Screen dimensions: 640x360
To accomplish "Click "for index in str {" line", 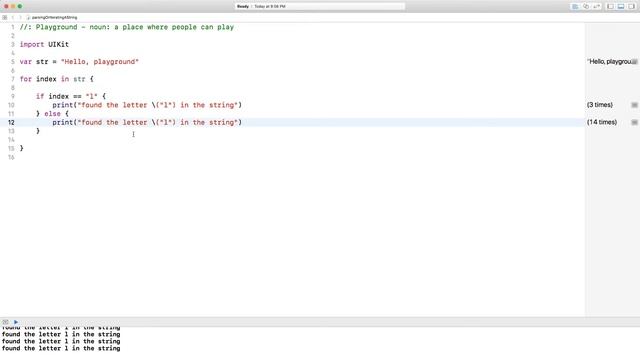I will (x=56, y=79).
